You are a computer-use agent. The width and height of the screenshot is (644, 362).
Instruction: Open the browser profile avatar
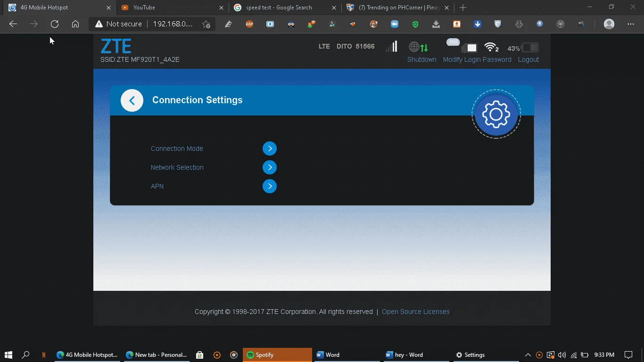tap(609, 24)
